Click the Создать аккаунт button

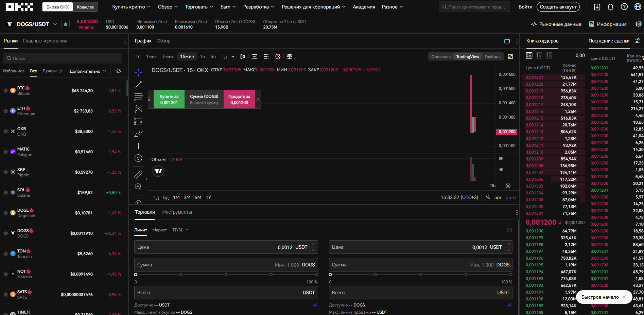[x=558, y=7]
